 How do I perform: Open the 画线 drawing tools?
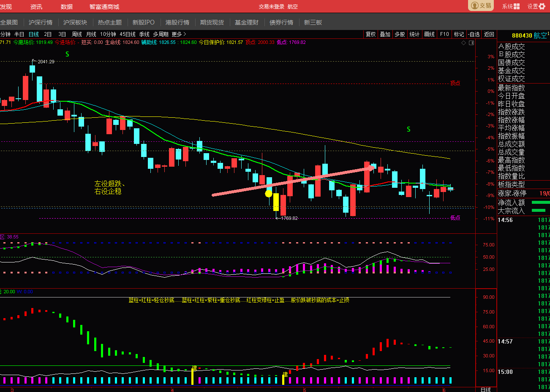coord(429,34)
